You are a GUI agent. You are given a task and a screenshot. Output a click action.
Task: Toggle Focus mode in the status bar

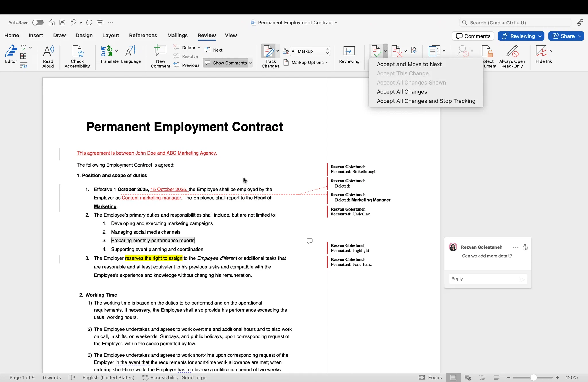click(x=430, y=377)
